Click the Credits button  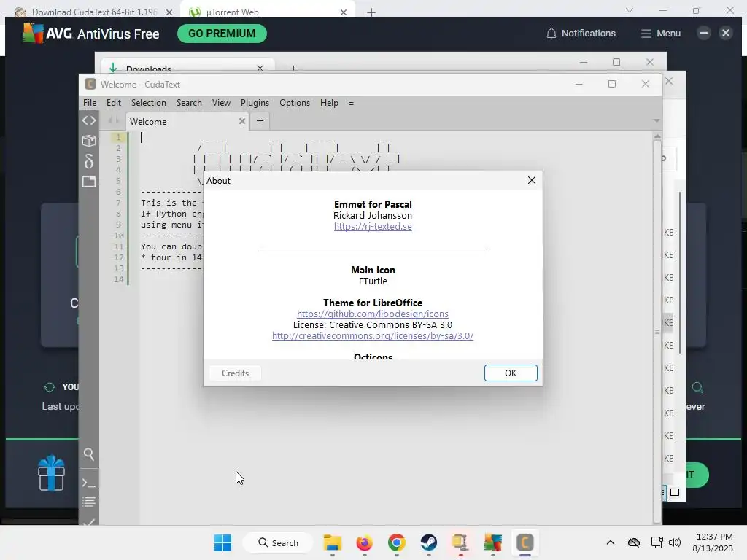236,373
